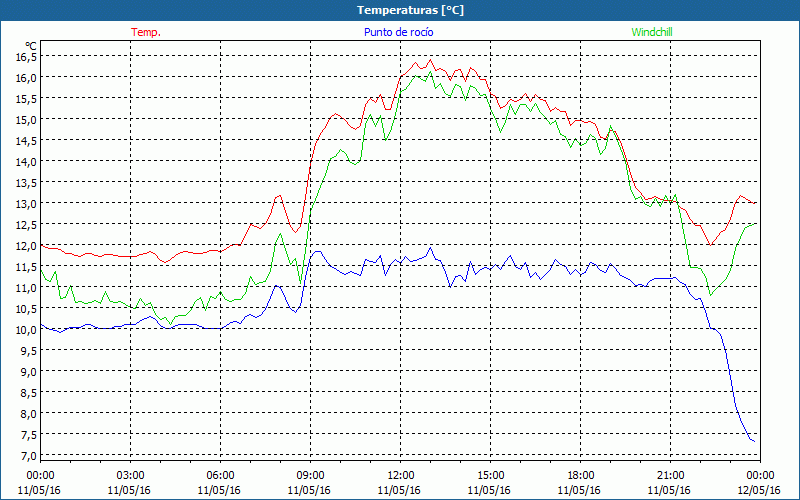800x500 pixels.
Task: Click the 16,0 y-axis value
Action: click(x=27, y=78)
